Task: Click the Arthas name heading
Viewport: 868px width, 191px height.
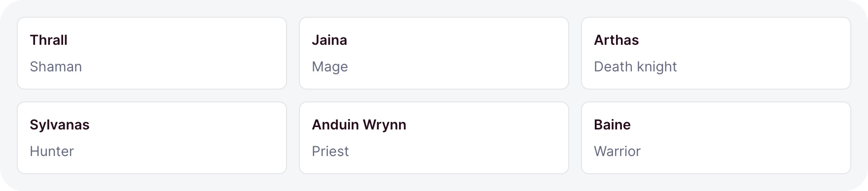Action: 616,40
